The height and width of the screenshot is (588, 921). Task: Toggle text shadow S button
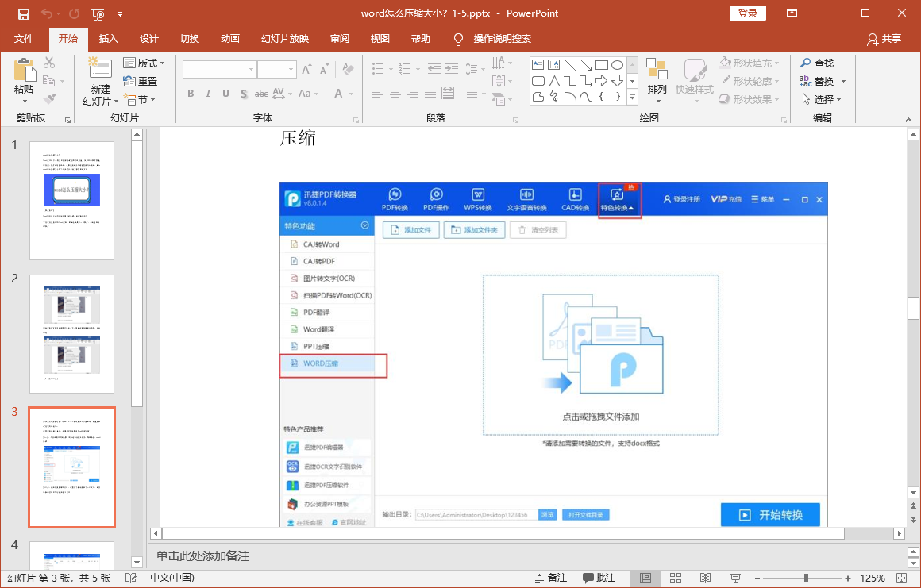(x=243, y=94)
